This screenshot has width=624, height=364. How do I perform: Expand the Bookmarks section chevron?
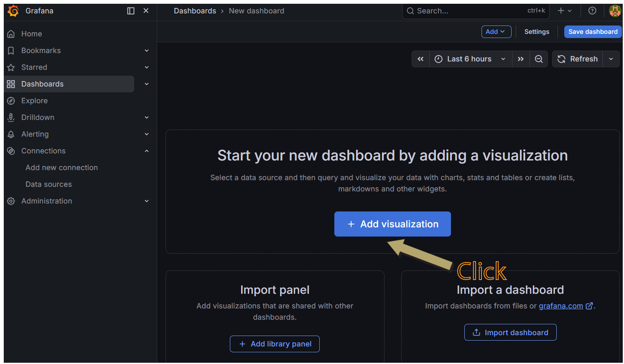147,51
